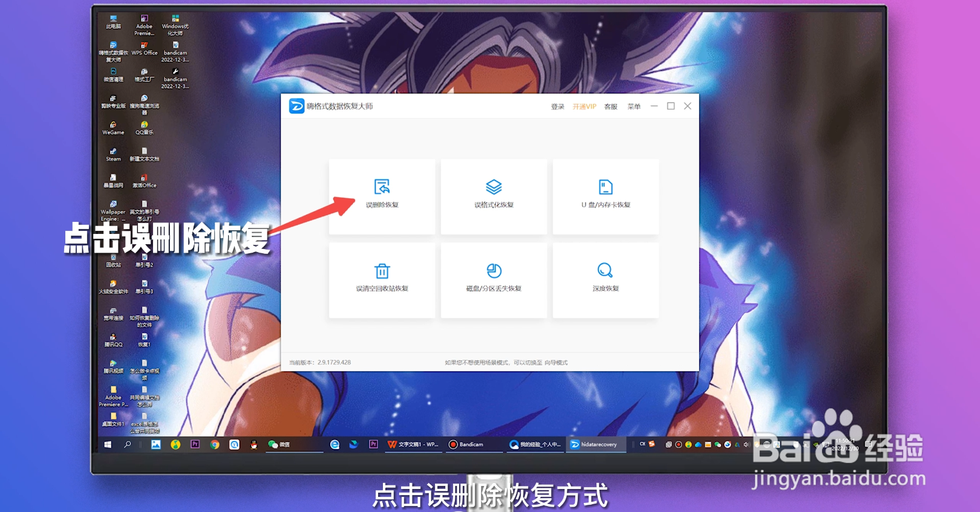Select the 误格式化恢复 card
This screenshot has height=512, width=980.
[494, 196]
